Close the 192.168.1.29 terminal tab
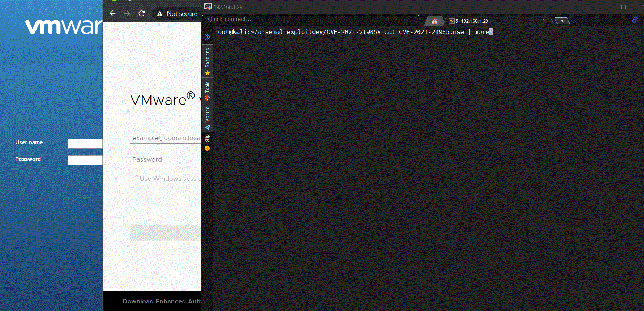The height and width of the screenshot is (311, 644). coord(545,21)
